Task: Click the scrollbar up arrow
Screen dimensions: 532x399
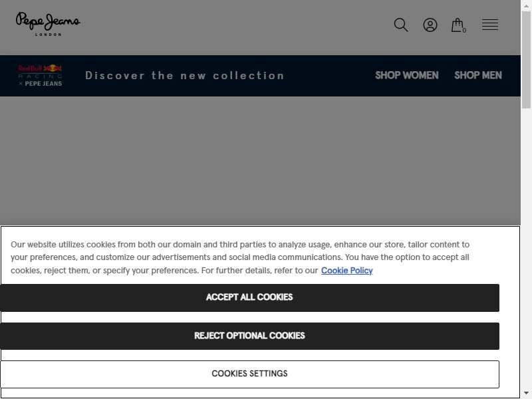Action: (526, 6)
